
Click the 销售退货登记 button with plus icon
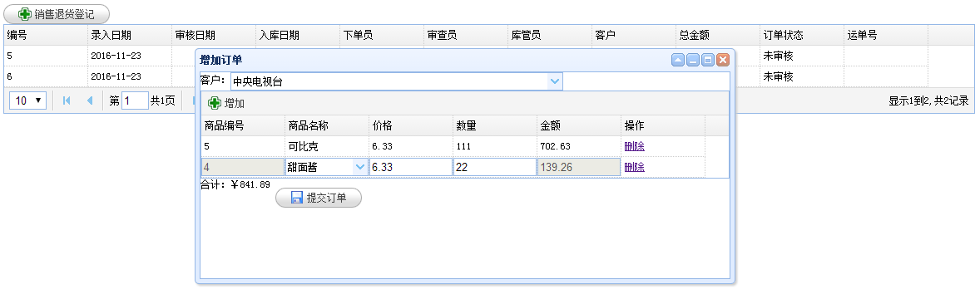click(x=57, y=14)
